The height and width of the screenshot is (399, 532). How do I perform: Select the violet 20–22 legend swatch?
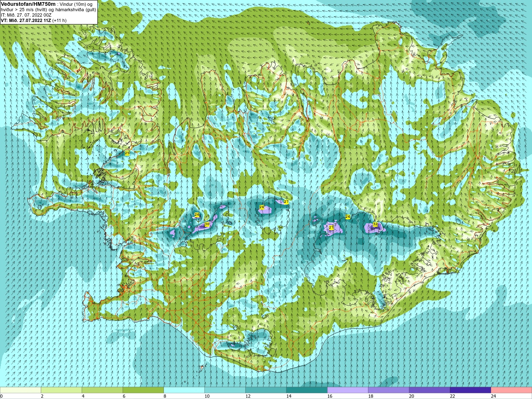[430, 390]
